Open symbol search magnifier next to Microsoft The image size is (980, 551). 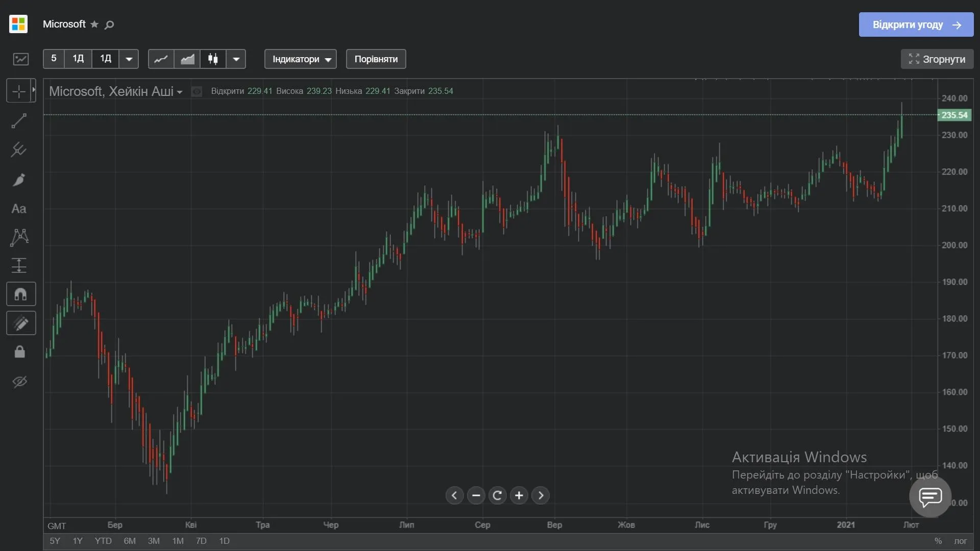(109, 24)
